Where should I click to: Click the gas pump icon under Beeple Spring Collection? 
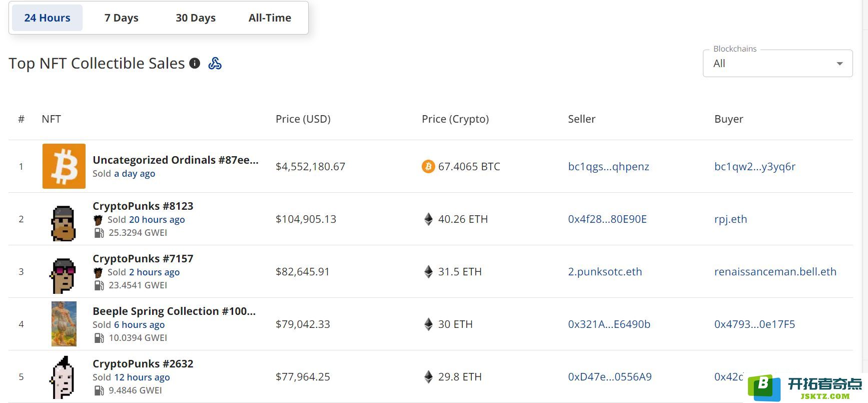click(x=99, y=338)
